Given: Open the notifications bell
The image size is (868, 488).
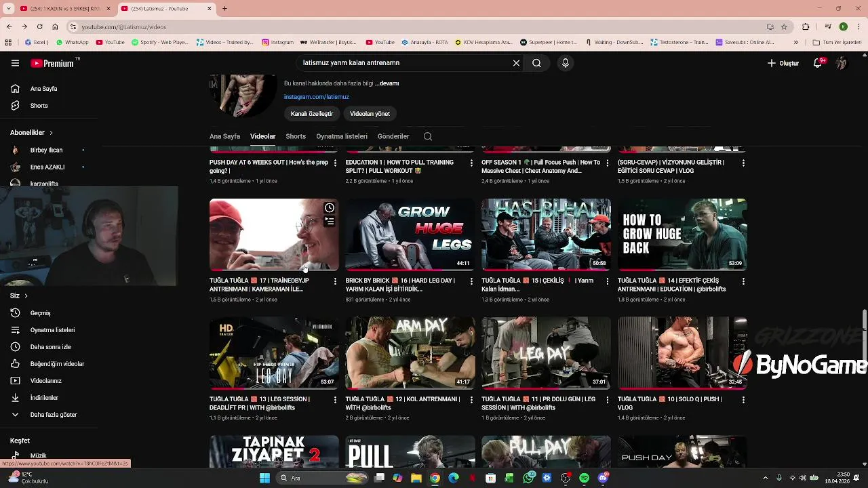Looking at the screenshot, I should [818, 63].
